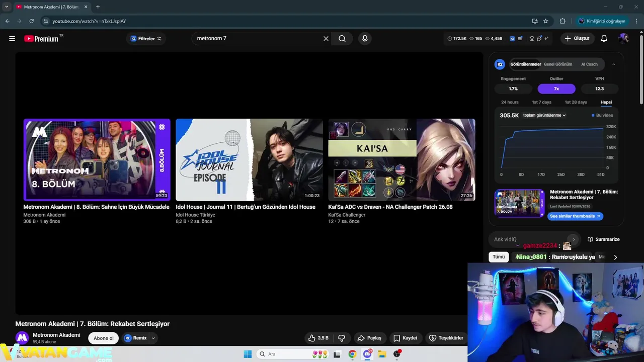
Task: Switch to AI Coach tab
Action: pyautogui.click(x=589, y=64)
